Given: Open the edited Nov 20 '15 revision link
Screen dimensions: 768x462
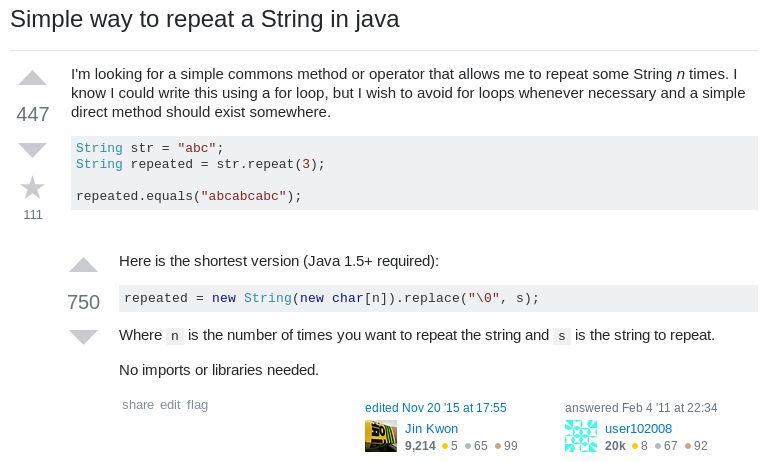Looking at the screenshot, I should tap(436, 408).
